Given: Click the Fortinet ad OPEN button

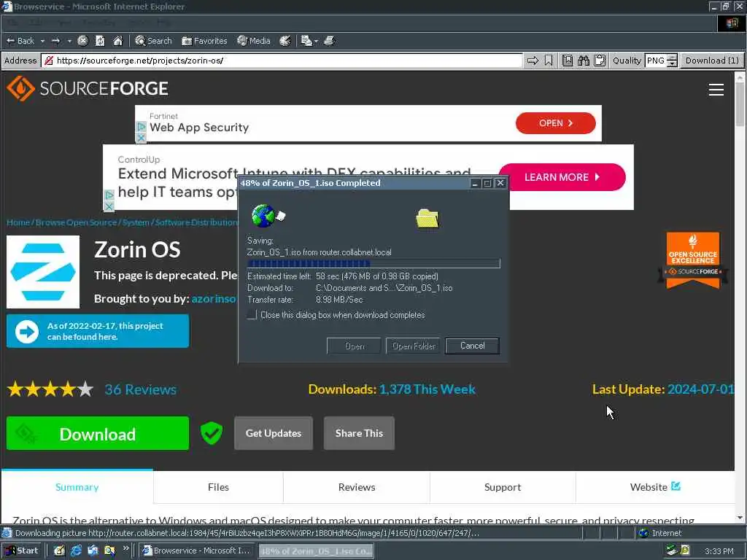Looking at the screenshot, I should [x=555, y=122].
